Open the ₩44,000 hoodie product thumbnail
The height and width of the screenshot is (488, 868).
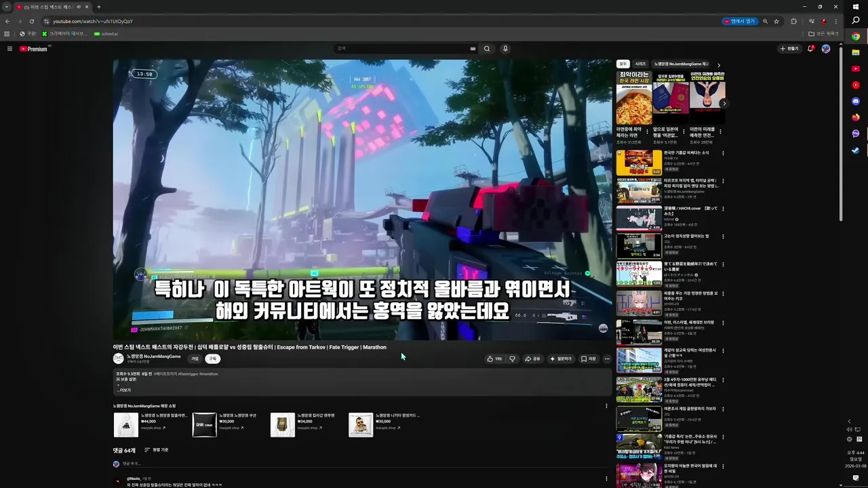[x=125, y=425]
